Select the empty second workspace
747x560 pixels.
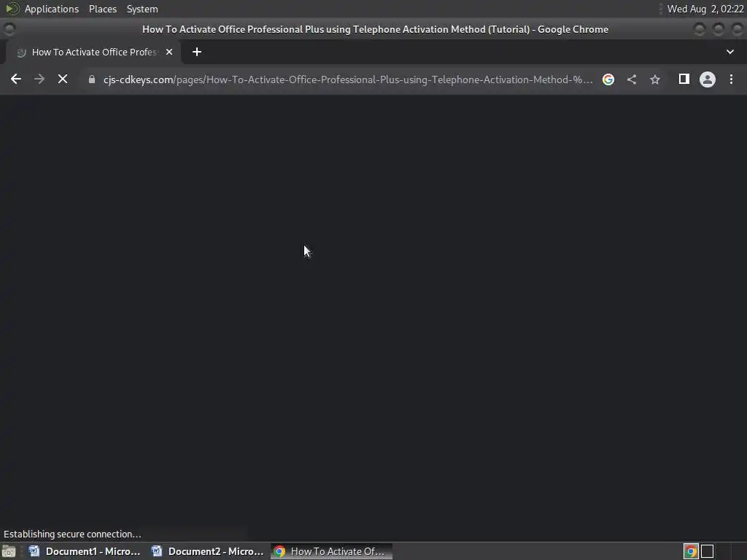point(708,551)
